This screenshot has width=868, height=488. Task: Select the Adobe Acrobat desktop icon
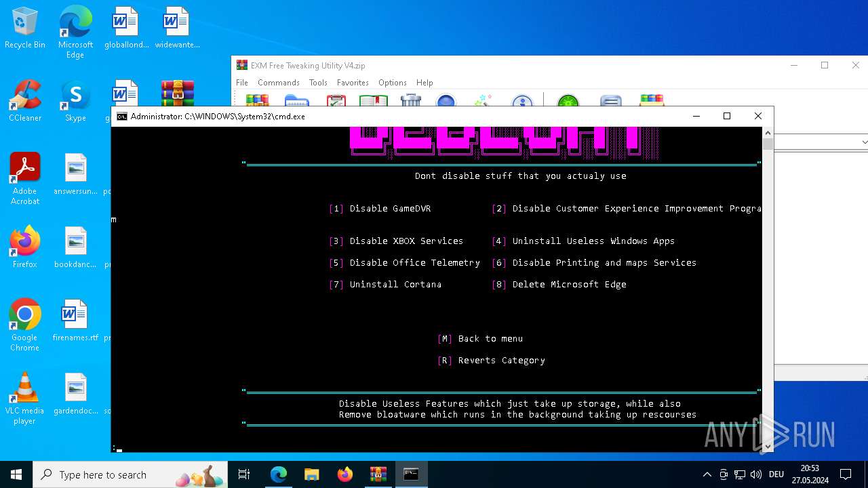pos(25,179)
